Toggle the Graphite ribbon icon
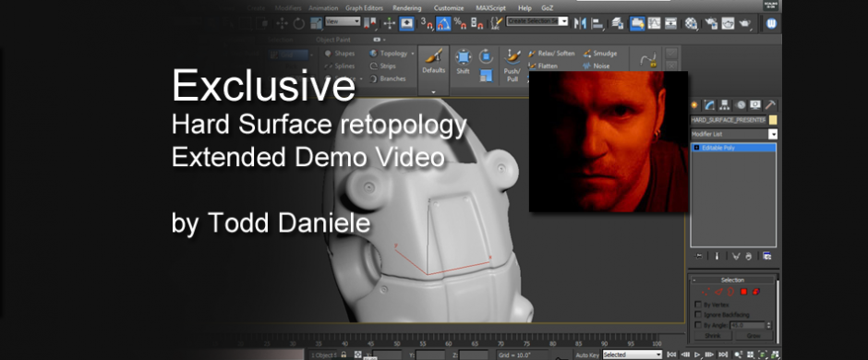 pyautogui.click(x=637, y=23)
